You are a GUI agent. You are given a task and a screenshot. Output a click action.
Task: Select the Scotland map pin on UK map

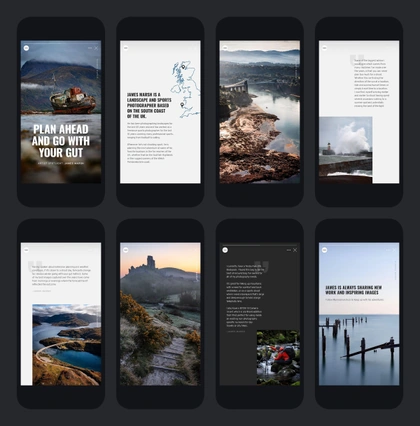(183, 67)
